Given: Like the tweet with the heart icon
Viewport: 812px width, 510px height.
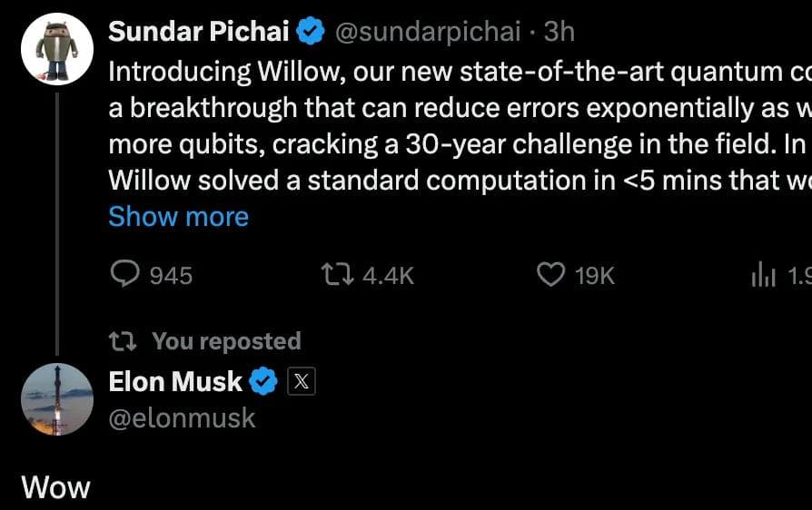Looking at the screenshot, I should tap(551, 274).
